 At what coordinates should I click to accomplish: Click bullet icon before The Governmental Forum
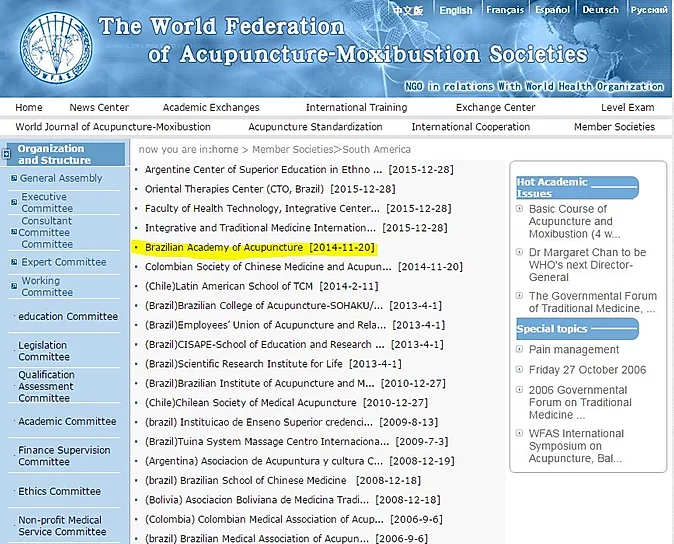pyautogui.click(x=519, y=296)
